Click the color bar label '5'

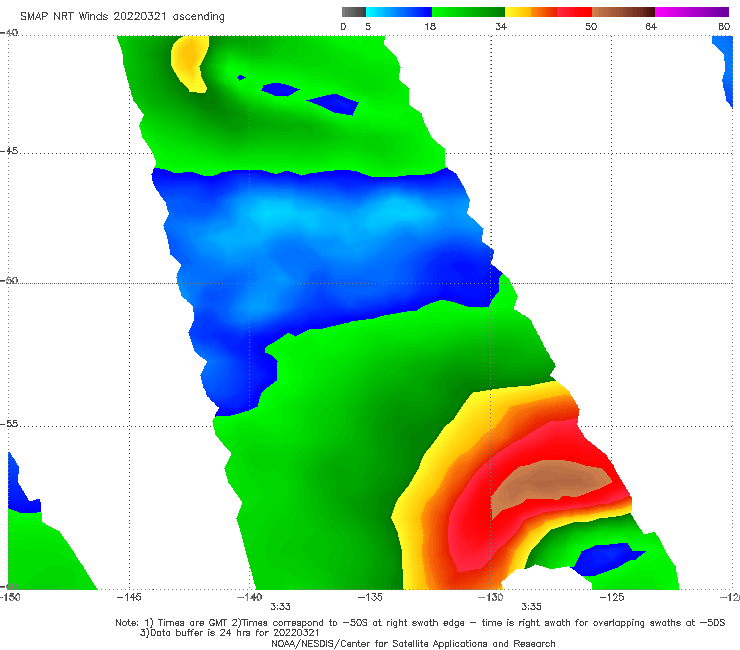[368, 27]
